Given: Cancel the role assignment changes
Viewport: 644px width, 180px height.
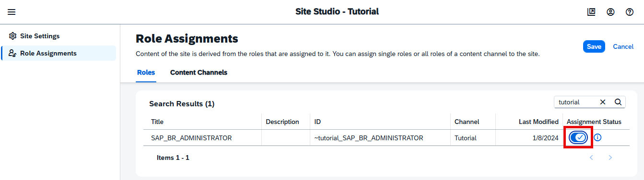Looking at the screenshot, I should (x=623, y=46).
